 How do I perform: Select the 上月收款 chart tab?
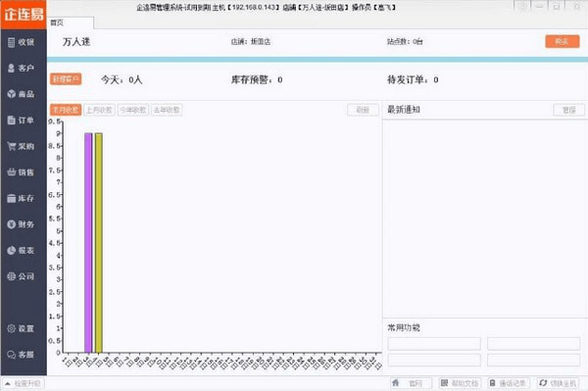click(99, 110)
